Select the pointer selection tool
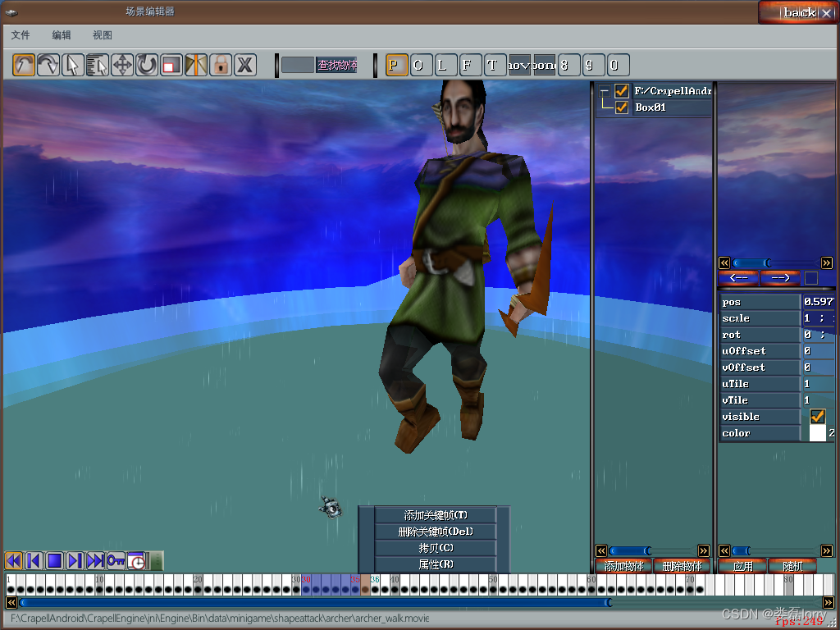Image resolution: width=840 pixels, height=630 pixels. tap(73, 66)
